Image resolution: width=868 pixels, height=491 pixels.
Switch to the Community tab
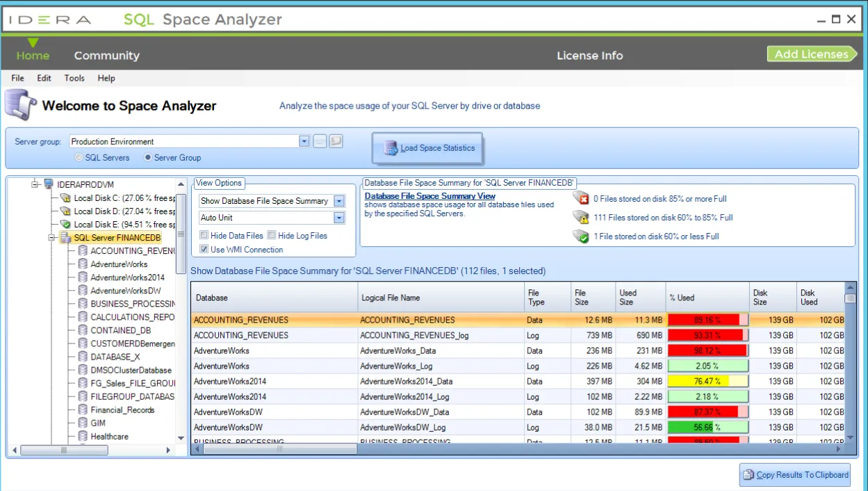coord(106,55)
